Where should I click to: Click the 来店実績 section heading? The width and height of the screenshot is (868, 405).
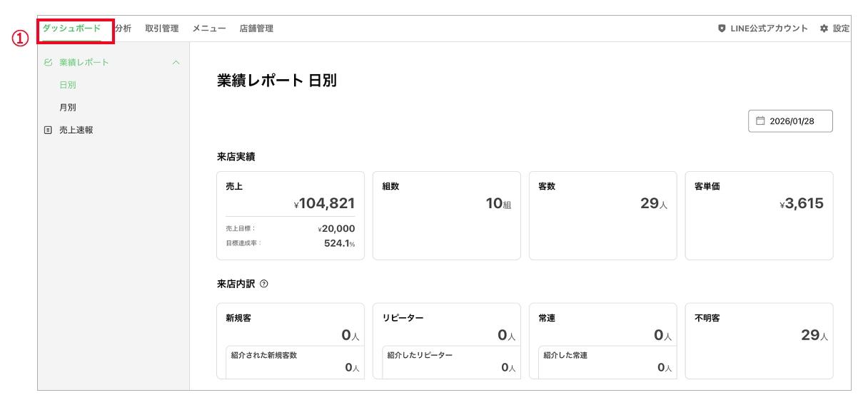click(236, 157)
